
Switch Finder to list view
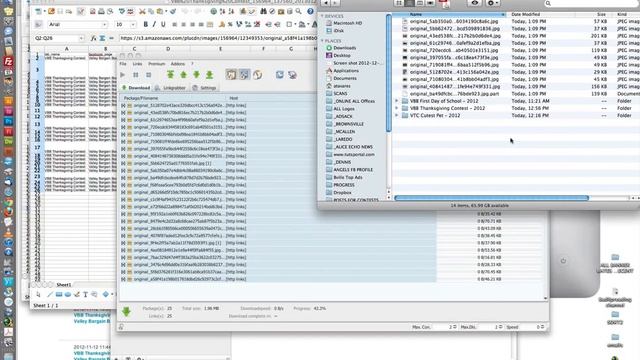pyautogui.click(x=409, y=3)
